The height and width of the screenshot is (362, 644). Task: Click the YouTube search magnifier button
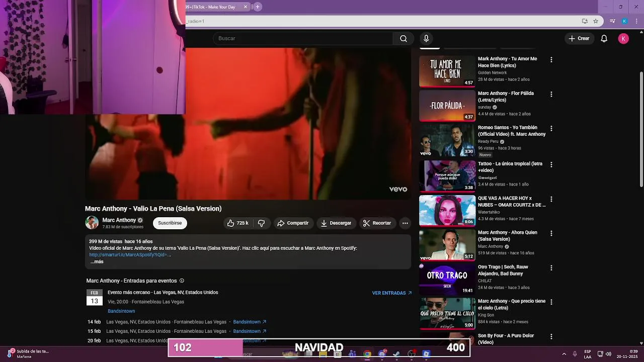pos(404,39)
